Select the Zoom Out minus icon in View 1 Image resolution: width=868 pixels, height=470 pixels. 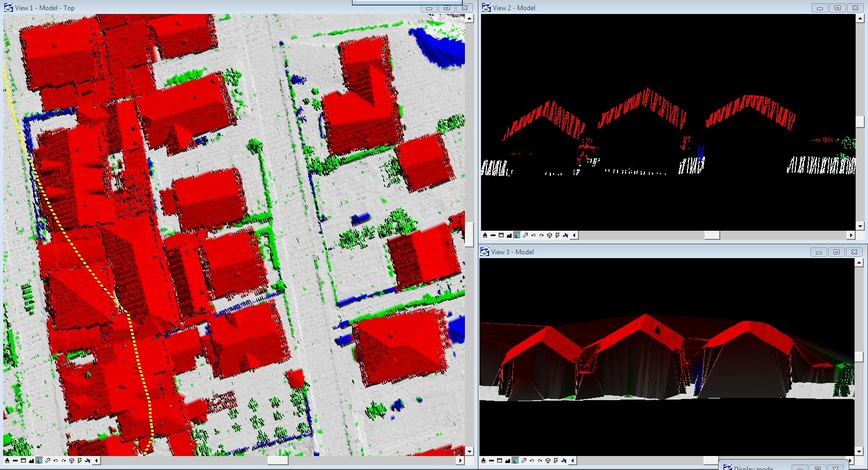click(15, 460)
